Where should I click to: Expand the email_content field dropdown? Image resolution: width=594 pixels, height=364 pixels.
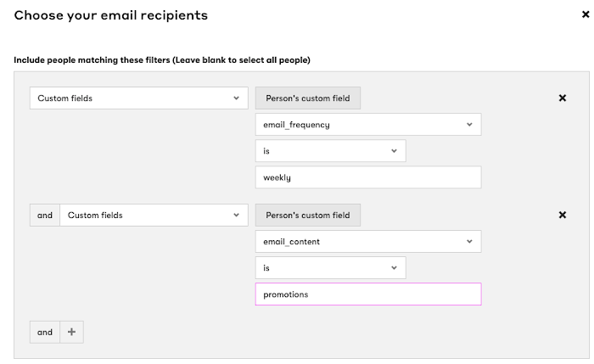click(x=368, y=242)
